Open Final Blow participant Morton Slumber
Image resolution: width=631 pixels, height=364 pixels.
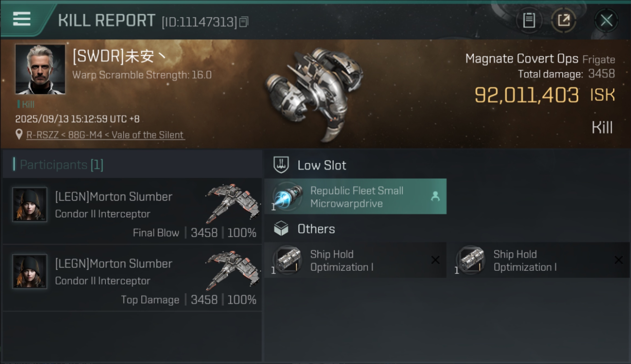[x=114, y=197]
